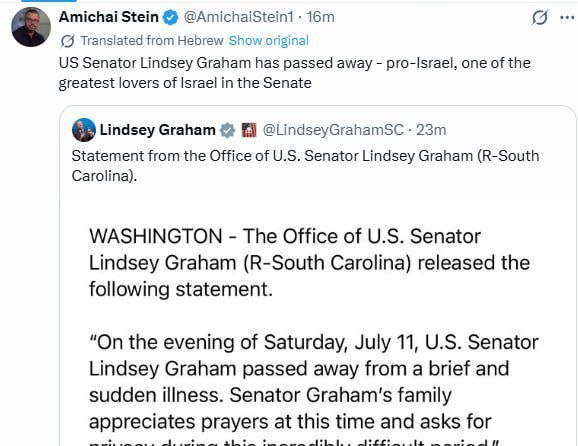Click the Amichai Stein display name

tap(108, 17)
